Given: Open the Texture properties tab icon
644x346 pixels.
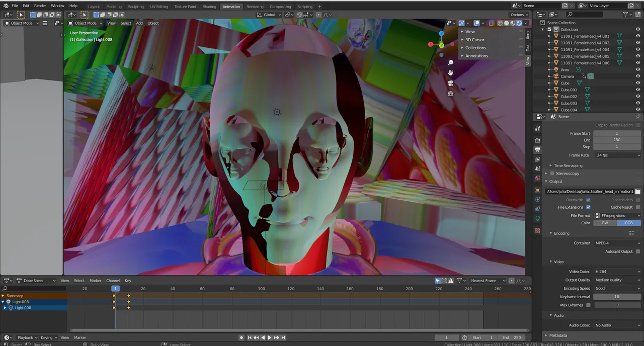Looking at the screenshot, I should 537,230.
